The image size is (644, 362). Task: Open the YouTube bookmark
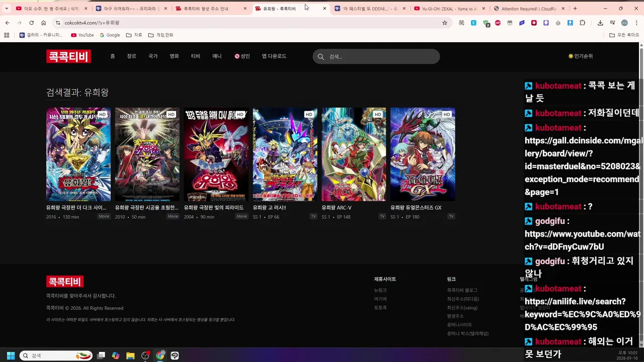83,35
